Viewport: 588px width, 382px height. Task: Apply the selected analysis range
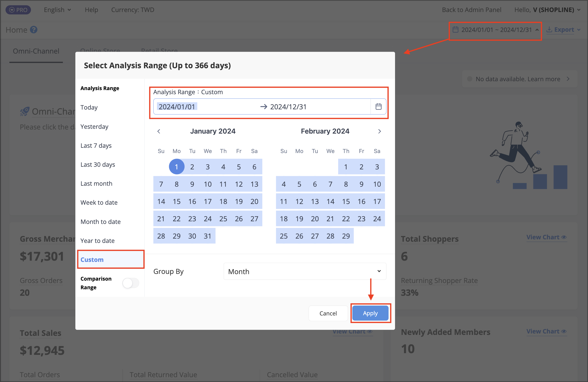tap(370, 313)
